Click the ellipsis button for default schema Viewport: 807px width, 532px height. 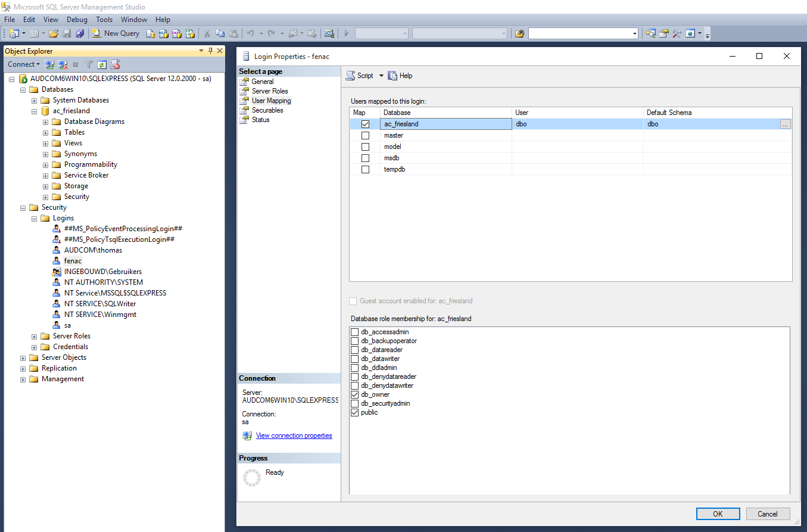[x=785, y=124]
